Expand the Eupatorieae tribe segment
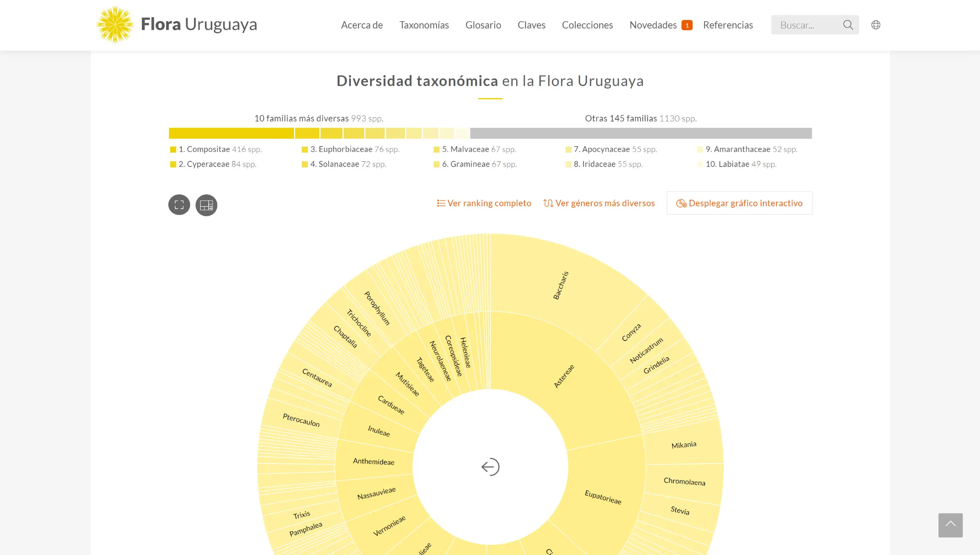The width and height of the screenshot is (980, 555). tap(603, 497)
